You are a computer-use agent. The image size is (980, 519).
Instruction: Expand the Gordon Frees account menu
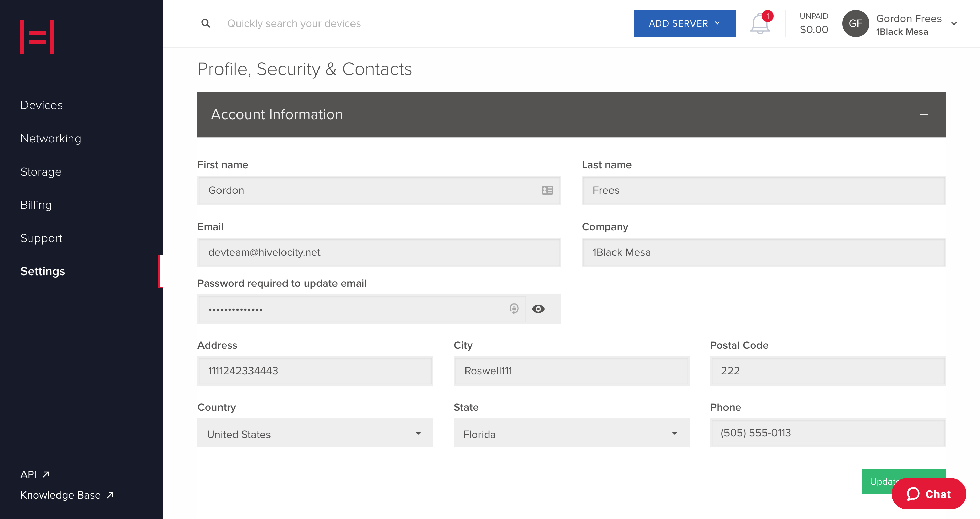[x=953, y=23]
